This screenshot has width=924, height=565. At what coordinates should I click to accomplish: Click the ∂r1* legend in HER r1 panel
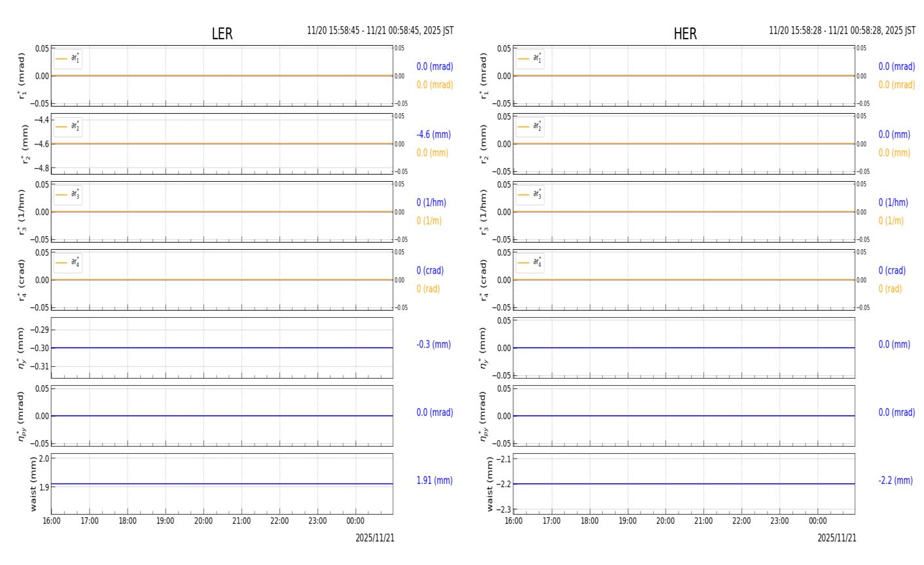530,59
